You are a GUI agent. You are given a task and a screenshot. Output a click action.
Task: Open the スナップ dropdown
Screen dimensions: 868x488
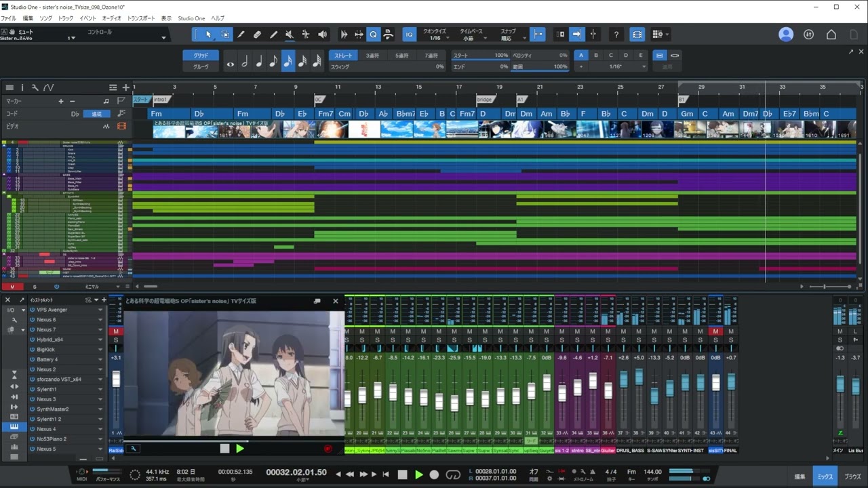point(509,35)
